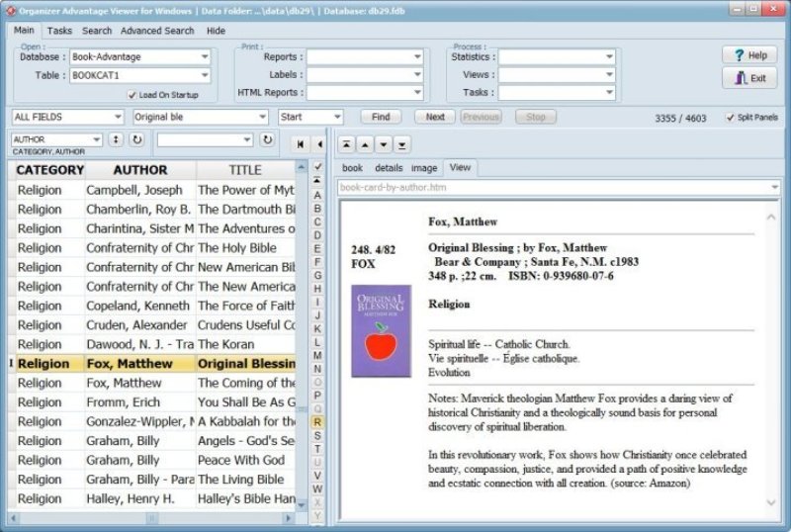The image size is (791, 532).
Task: Go to next record using the down arrow
Action: tap(384, 144)
